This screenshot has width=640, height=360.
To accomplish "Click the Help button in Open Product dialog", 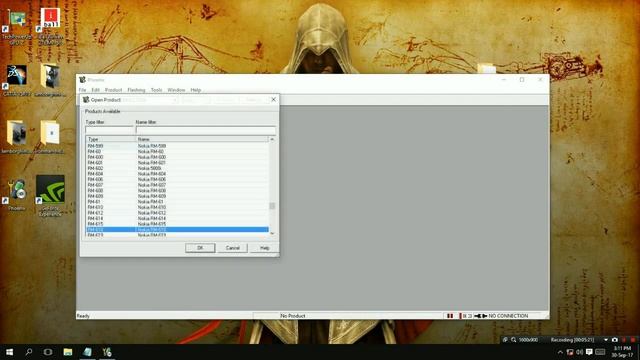I will (264, 248).
